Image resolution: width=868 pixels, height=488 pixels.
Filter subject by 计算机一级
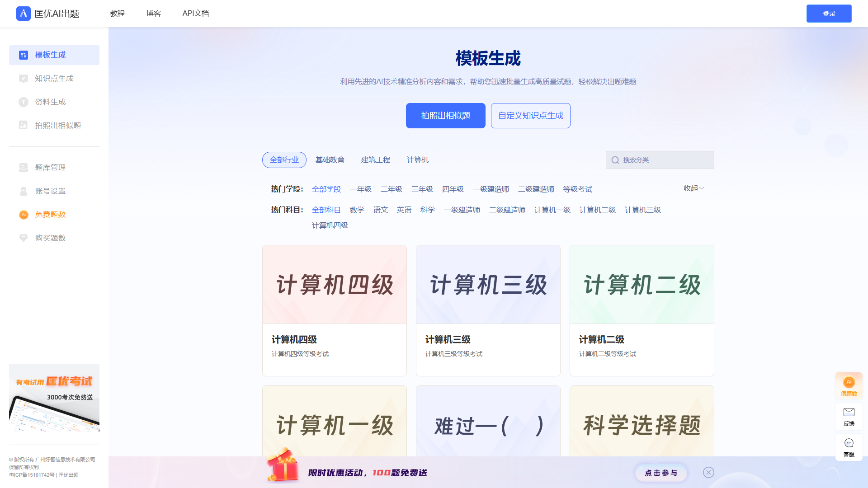552,210
